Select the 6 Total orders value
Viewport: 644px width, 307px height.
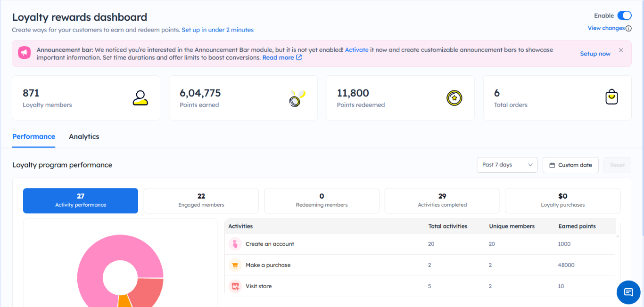(x=497, y=93)
